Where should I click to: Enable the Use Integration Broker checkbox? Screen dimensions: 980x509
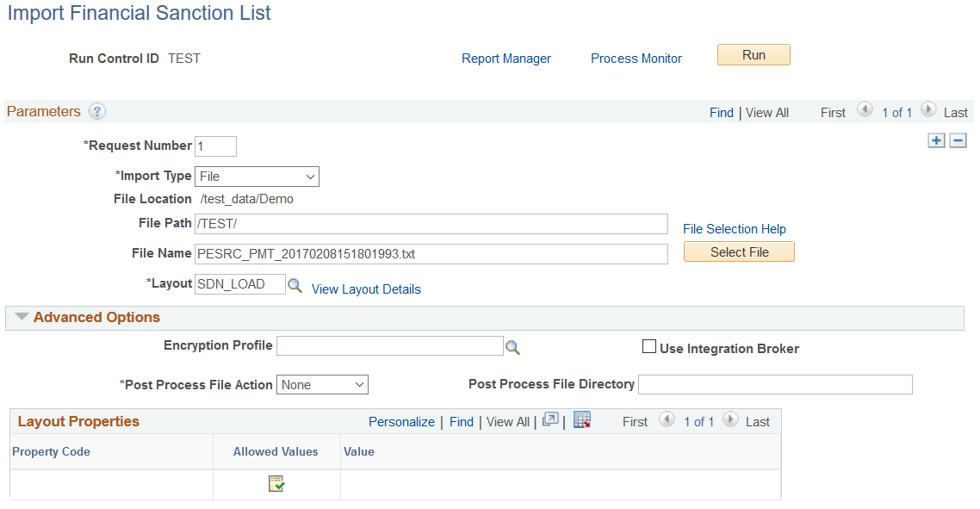click(x=649, y=346)
